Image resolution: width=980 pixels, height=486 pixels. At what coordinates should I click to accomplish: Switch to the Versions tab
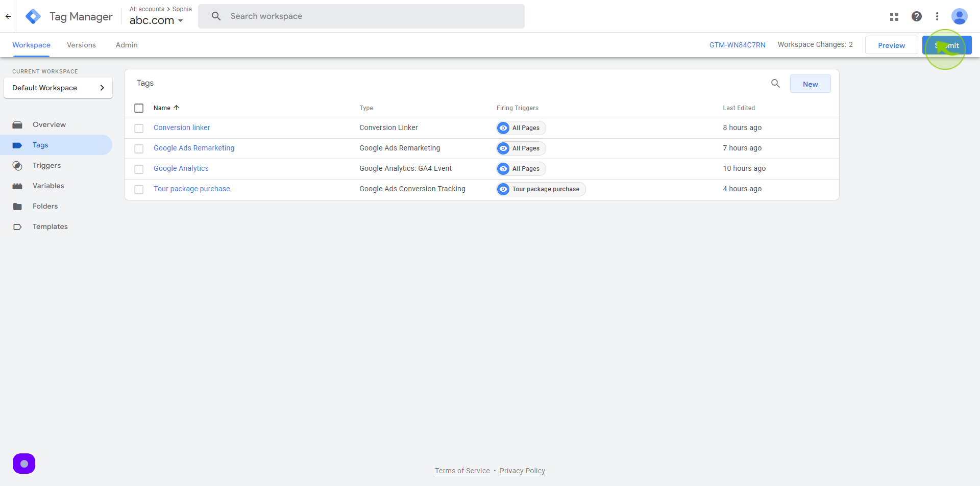[x=81, y=45]
